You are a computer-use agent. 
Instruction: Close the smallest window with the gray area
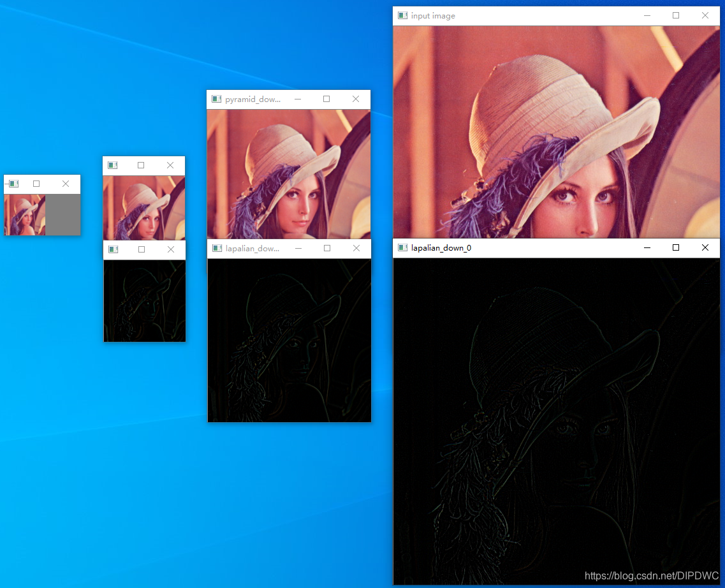click(x=66, y=184)
